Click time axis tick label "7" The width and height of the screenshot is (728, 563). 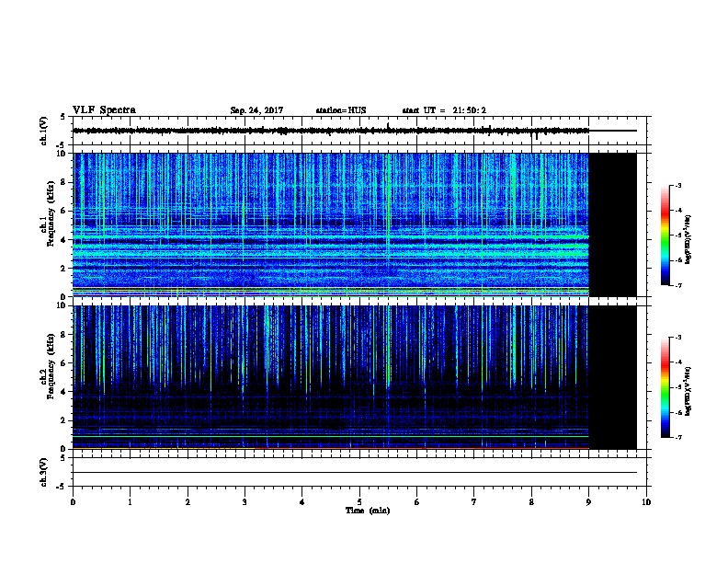tap(474, 501)
